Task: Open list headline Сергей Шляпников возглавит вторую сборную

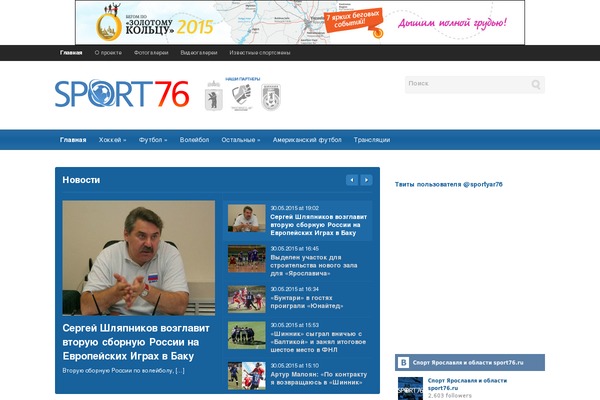Action: coord(318,225)
